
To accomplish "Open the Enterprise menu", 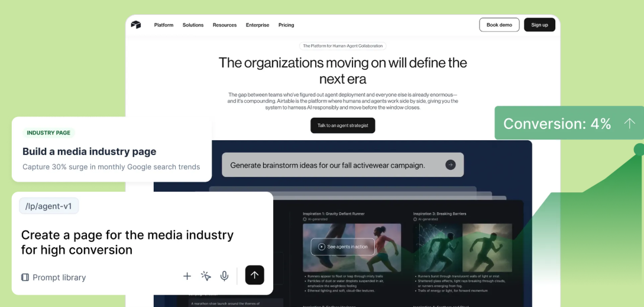I will point(257,25).
